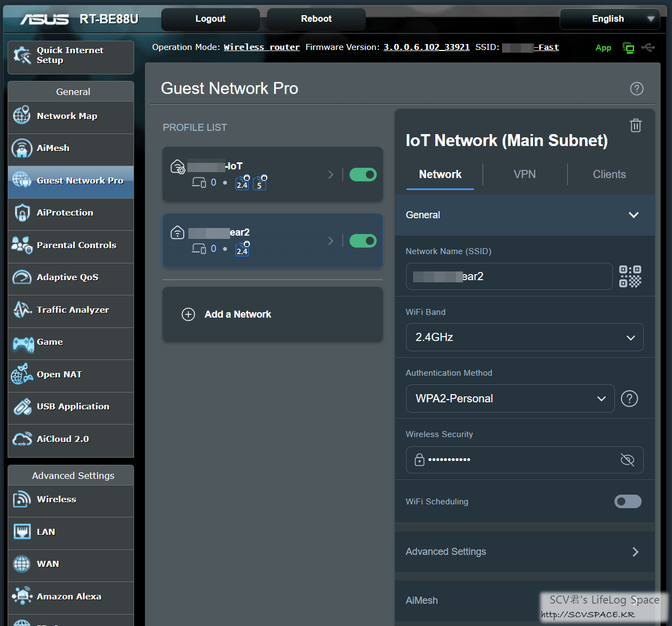Click the Wireless router operation mode link
The height and width of the screenshot is (626, 672).
262,47
